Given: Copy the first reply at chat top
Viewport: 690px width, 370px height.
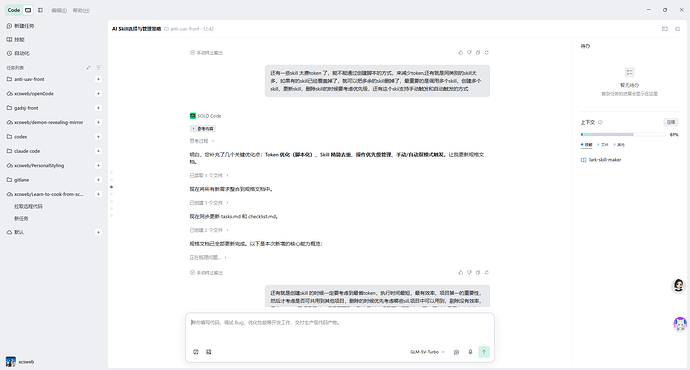Looking at the screenshot, I should tap(478, 53).
